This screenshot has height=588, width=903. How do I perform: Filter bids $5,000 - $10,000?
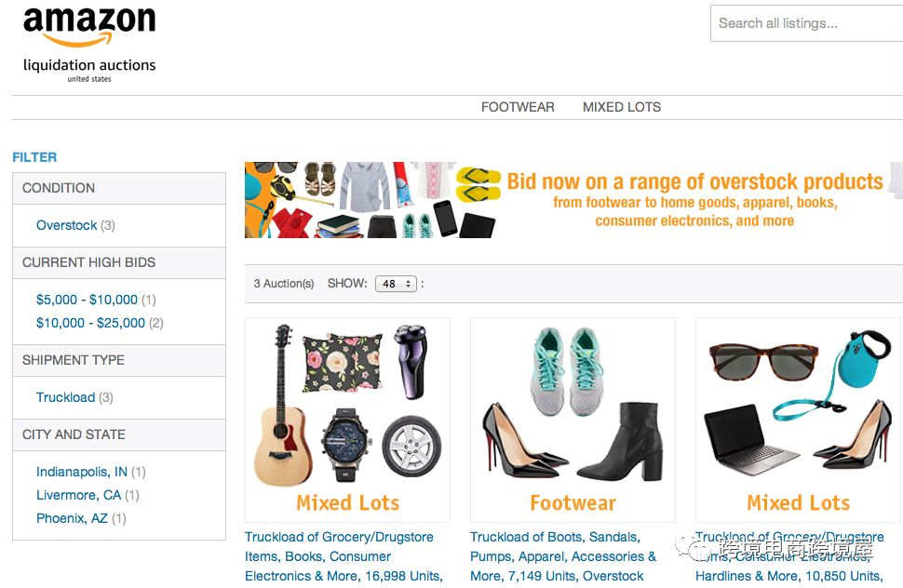click(87, 300)
